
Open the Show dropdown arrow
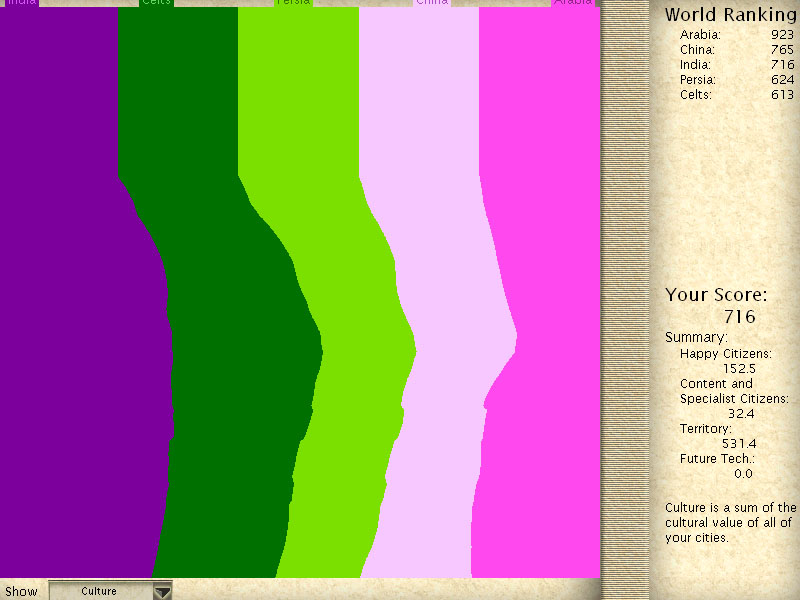point(162,591)
